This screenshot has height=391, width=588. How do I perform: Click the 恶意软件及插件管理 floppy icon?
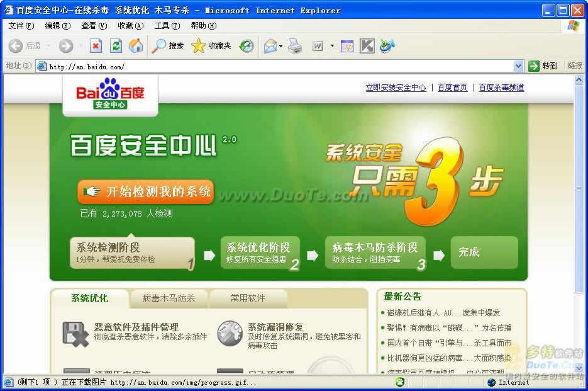point(75,334)
